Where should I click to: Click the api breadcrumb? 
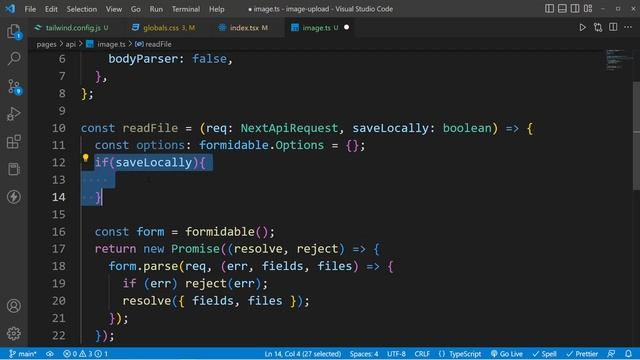[71, 44]
